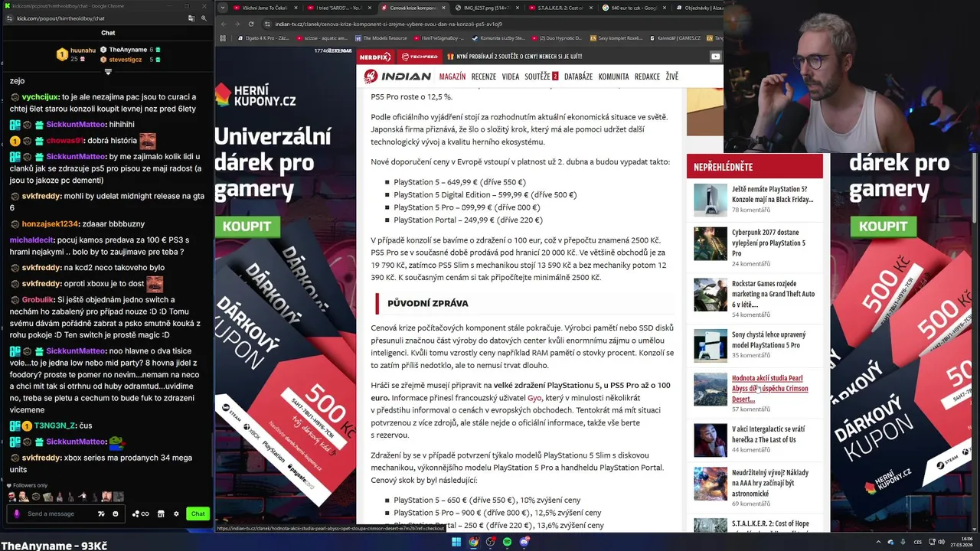
Task: Open Rockstar Games GTA 6 marketing article
Action: tap(773, 294)
